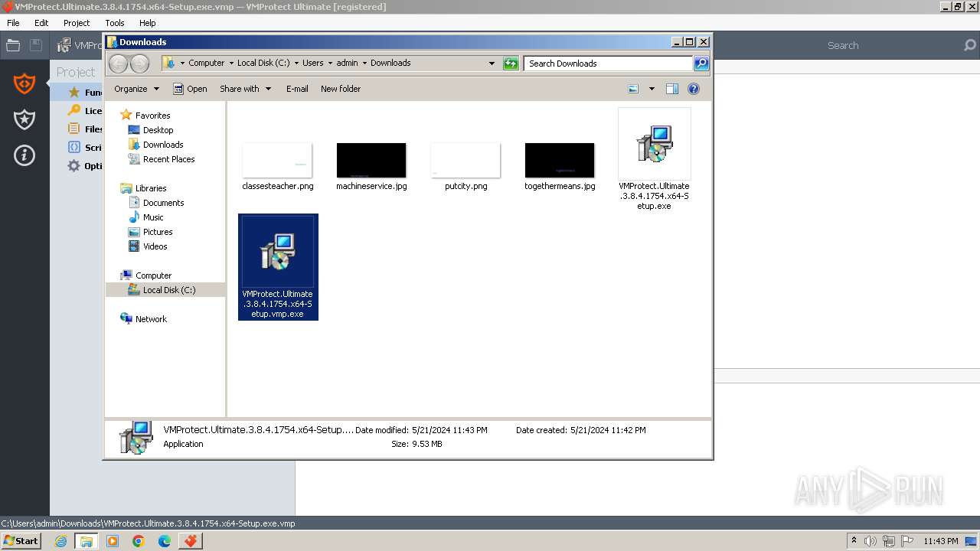Select the orange shield Project section in VMProtect sidebar
The width and height of the screenshot is (980, 551).
(x=24, y=83)
